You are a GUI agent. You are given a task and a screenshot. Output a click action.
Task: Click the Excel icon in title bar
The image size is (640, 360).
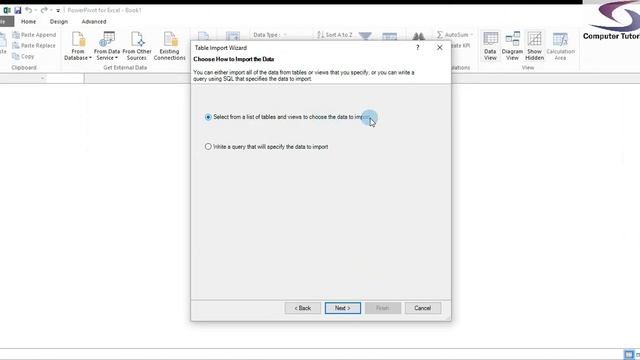pyautogui.click(x=7, y=10)
